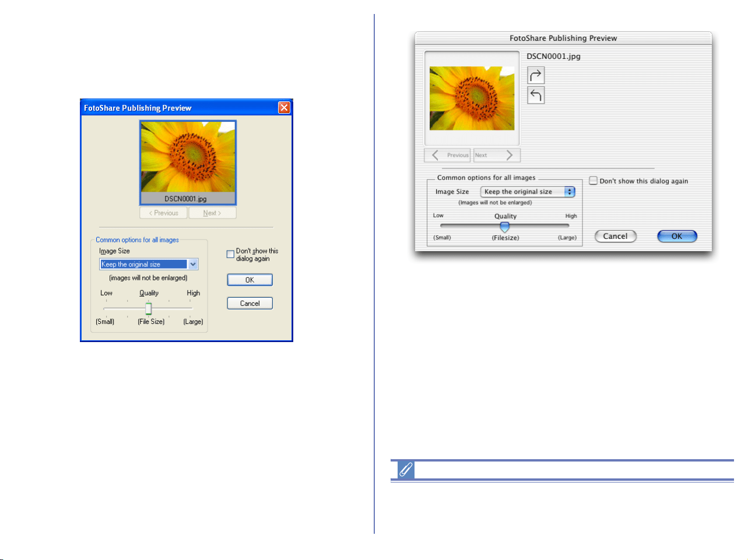Click the "(Small)" label in Mac dialog

[442, 238]
